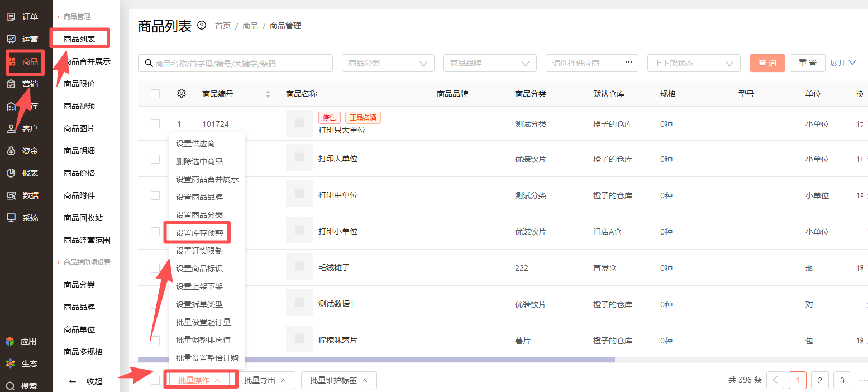Check the row for 打印小单位
The width and height of the screenshot is (868, 392).
[155, 232]
